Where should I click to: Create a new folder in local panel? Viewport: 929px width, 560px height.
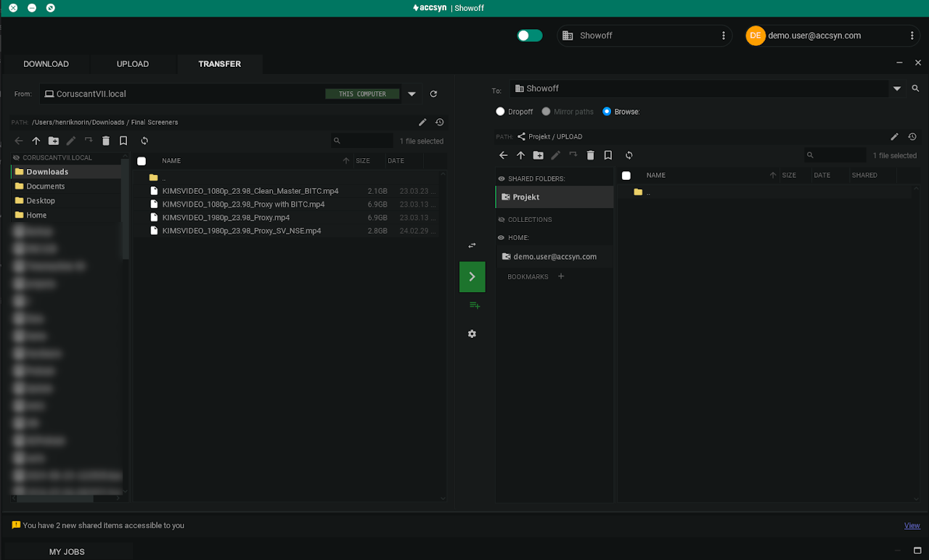tap(54, 141)
